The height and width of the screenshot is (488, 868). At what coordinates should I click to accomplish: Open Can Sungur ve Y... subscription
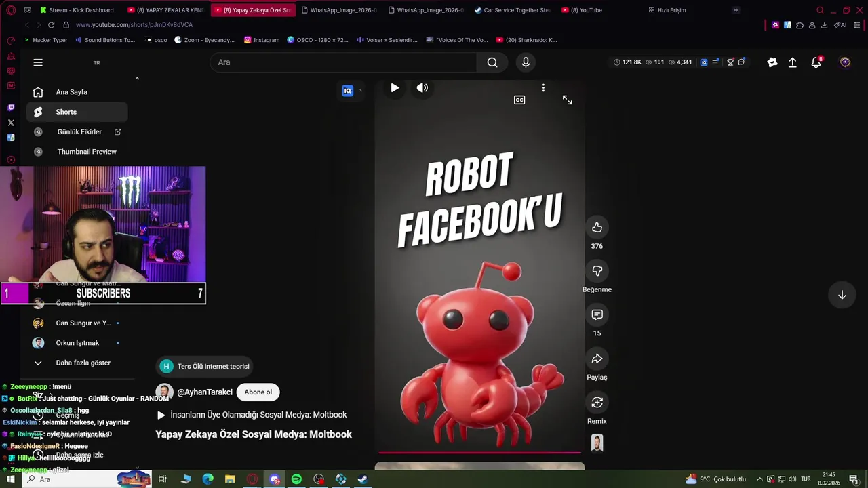click(77, 323)
